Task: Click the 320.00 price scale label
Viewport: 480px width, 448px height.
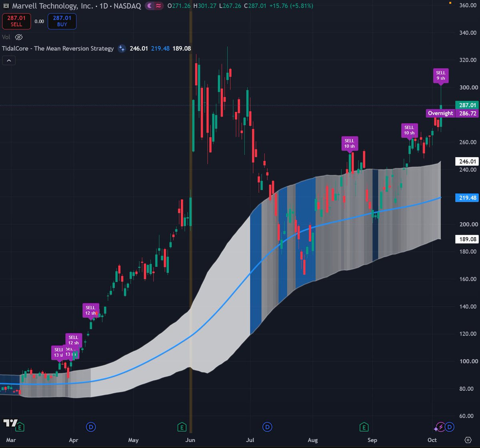Action: coord(468,60)
